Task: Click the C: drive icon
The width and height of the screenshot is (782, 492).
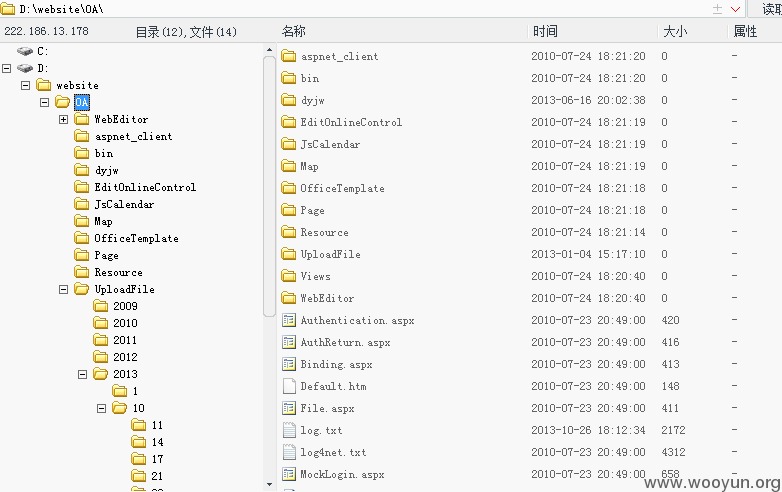Action: tap(25, 51)
